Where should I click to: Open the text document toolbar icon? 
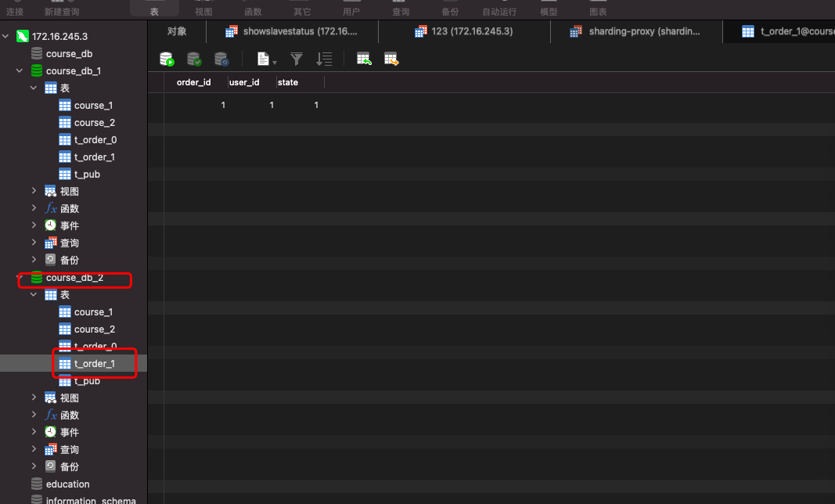pyautogui.click(x=263, y=59)
